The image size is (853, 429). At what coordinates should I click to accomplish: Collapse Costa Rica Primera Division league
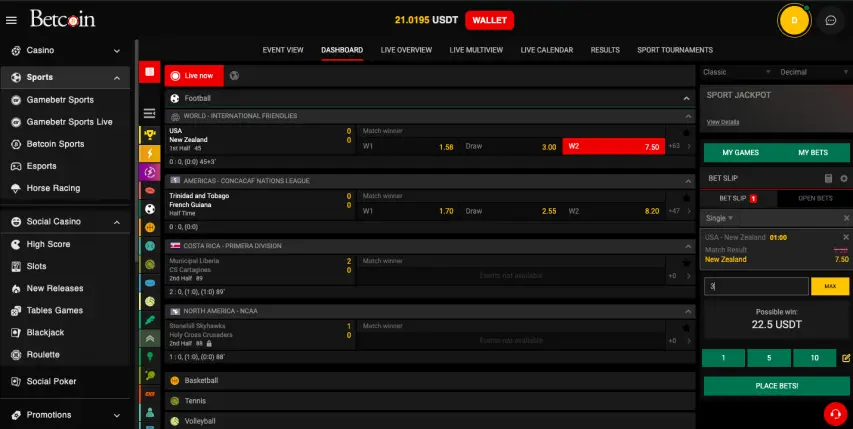(688, 246)
